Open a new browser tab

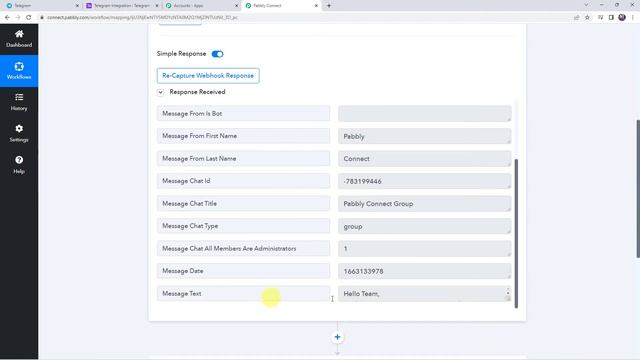click(329, 6)
